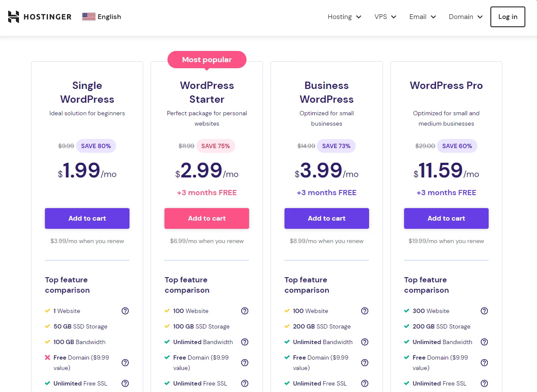The width and height of the screenshot is (537, 392).
Task: Click the Most popular badge
Action: [x=207, y=60]
